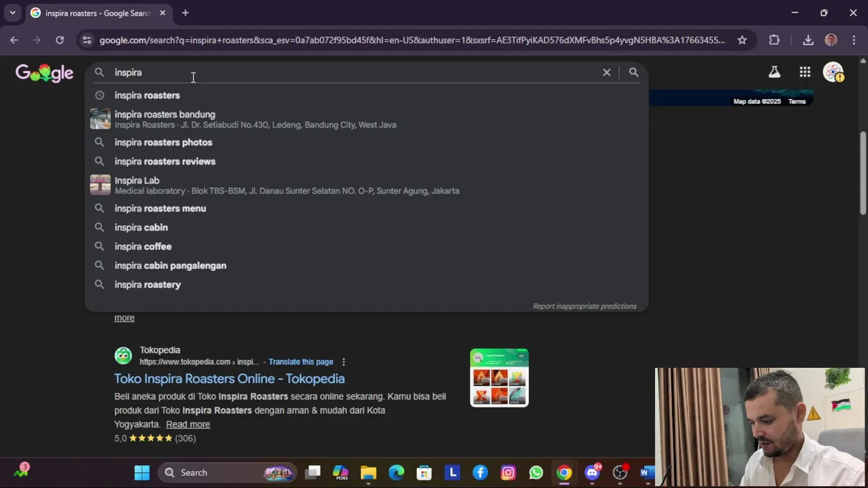Image resolution: width=868 pixels, height=488 pixels.
Task: Open WhatsApp from taskbar
Action: point(536,472)
